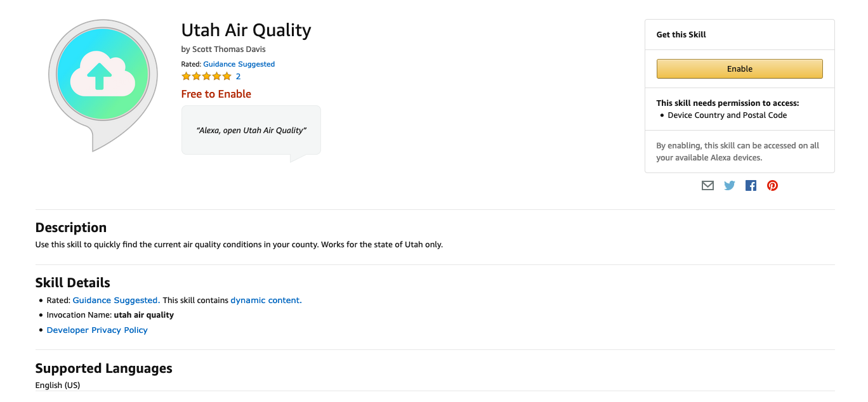Viewport: 868px width, 402px height.
Task: Open Guidance Suggested rating link under the title
Action: point(239,64)
